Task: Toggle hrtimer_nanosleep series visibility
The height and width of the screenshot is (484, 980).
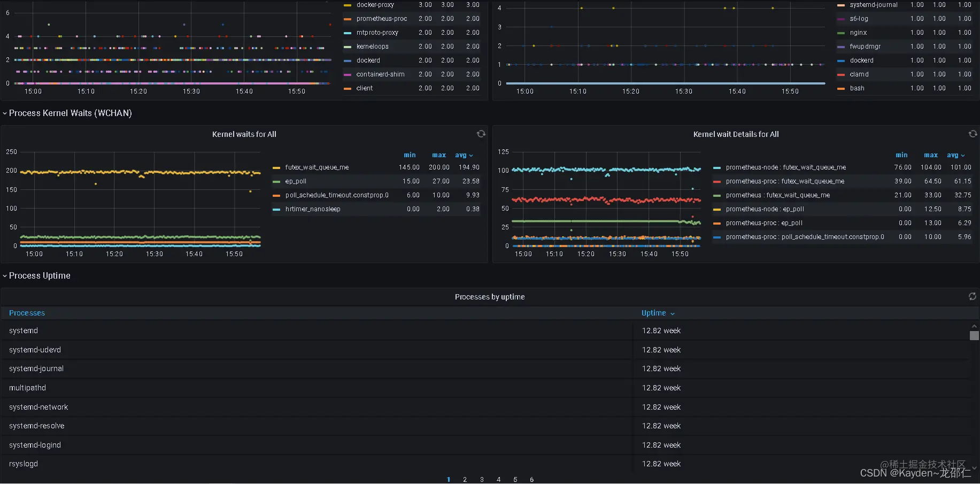Action: click(313, 209)
